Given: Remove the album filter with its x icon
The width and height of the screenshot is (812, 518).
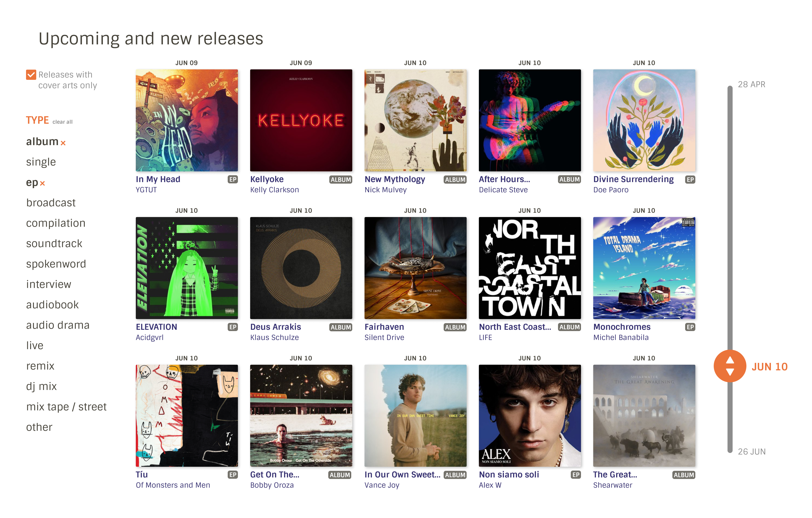Looking at the screenshot, I should click(63, 143).
